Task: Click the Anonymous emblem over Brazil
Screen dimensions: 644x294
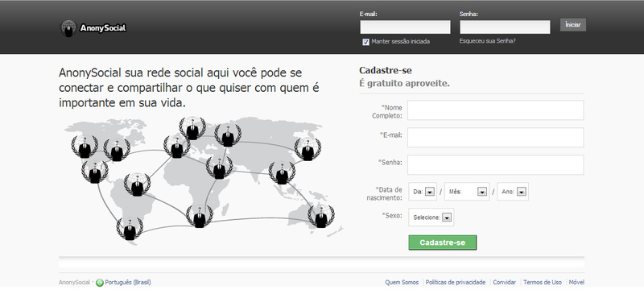Action: pos(137,184)
